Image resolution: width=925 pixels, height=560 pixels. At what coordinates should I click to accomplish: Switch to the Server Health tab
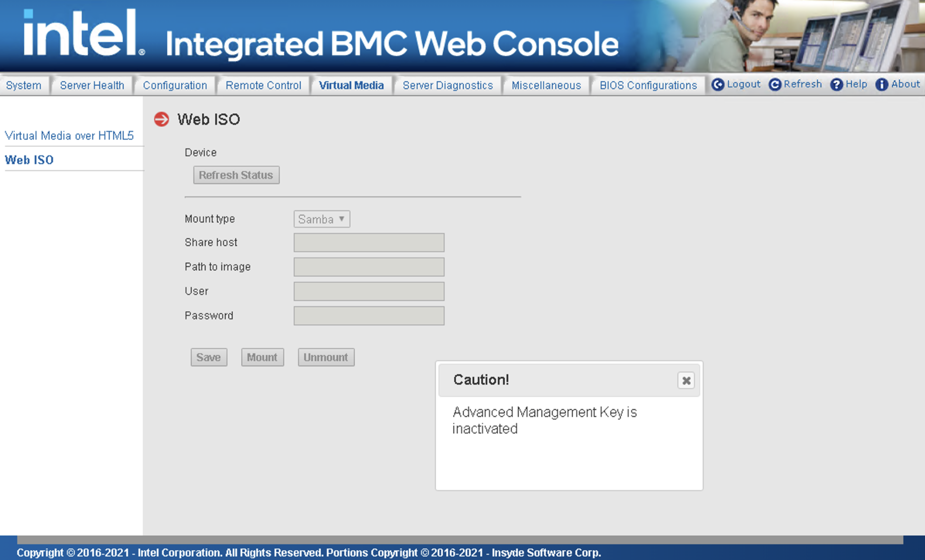point(92,85)
